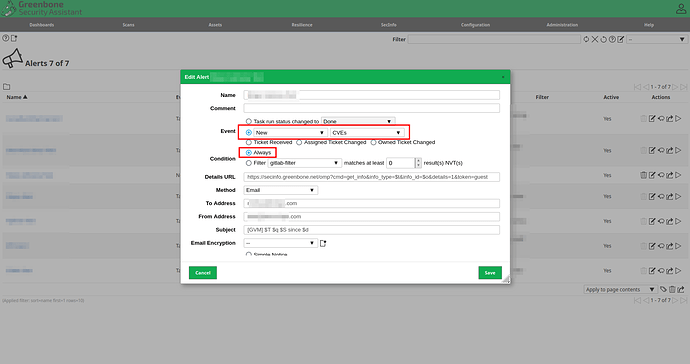The height and width of the screenshot is (364, 690).
Task: Select the Always condition radio button
Action: click(249, 152)
